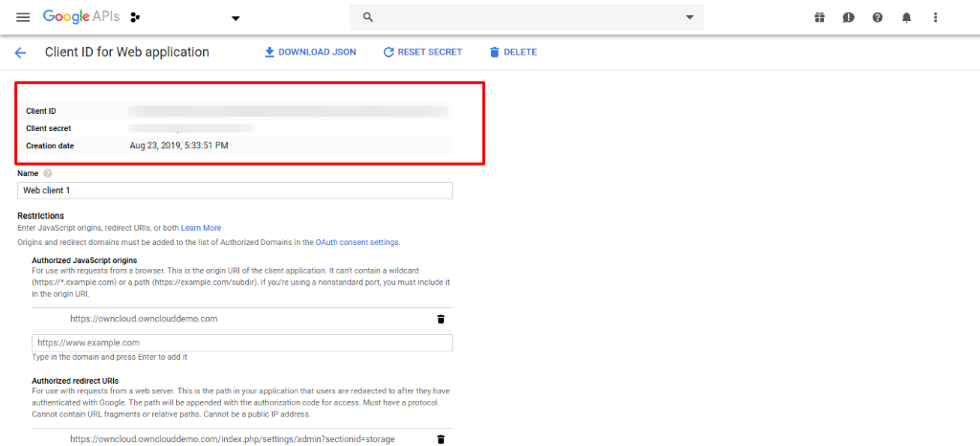Click the JavaScript origin URL input field
The image size is (980, 446).
(x=241, y=343)
